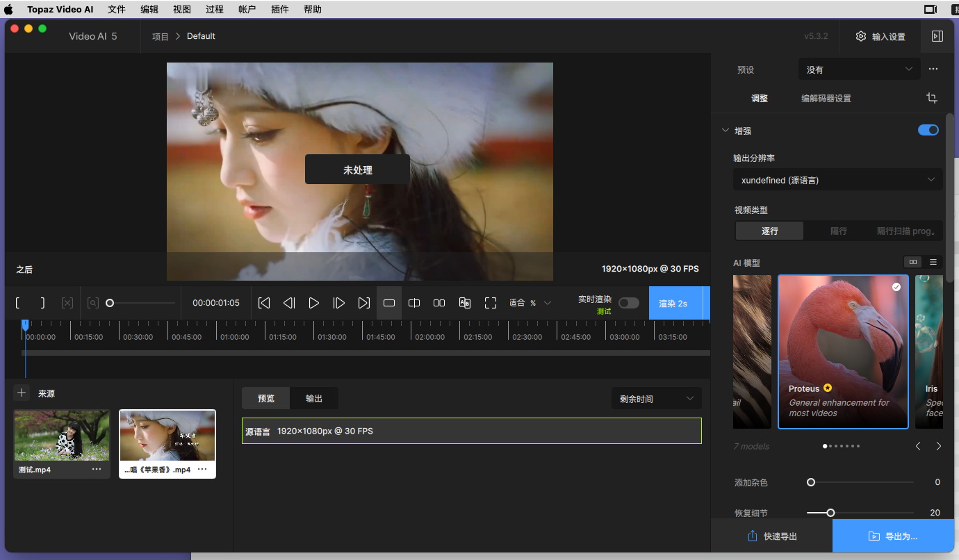The width and height of the screenshot is (959, 560).
Task: Open the 帮助 menu
Action: click(x=313, y=9)
